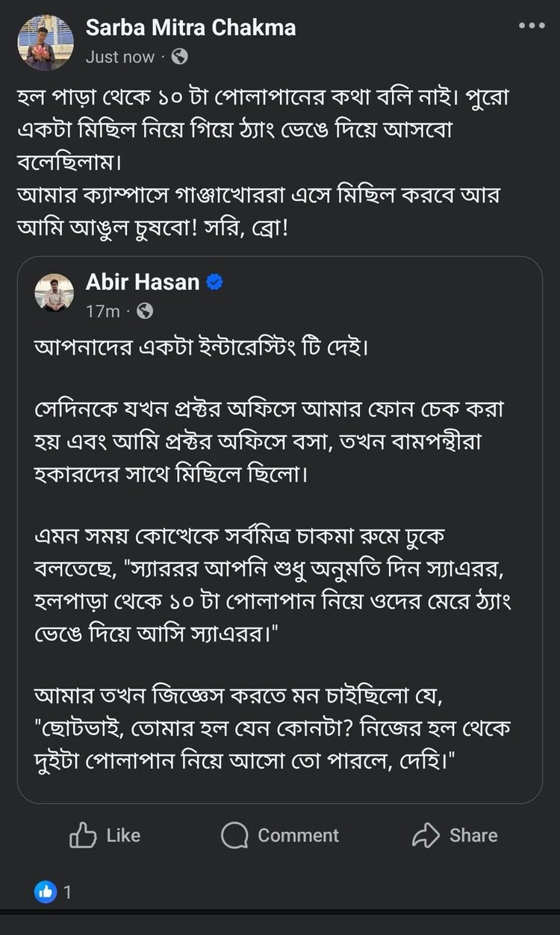This screenshot has width=560, height=935.
Task: Click the Just now timestamp
Action: [120, 57]
